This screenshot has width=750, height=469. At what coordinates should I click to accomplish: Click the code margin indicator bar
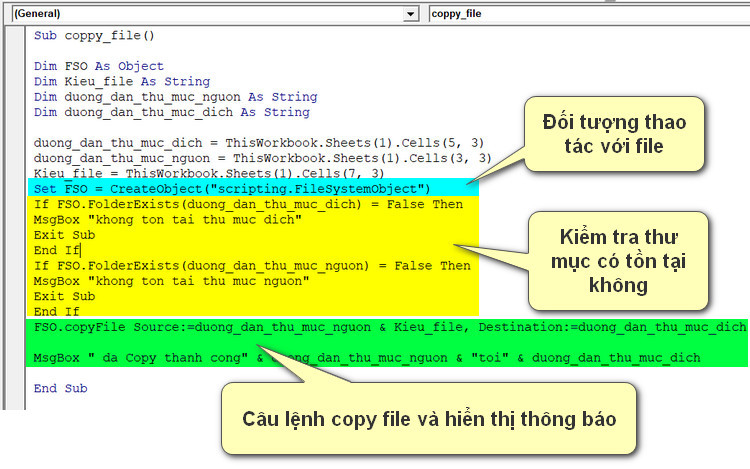(16, 218)
